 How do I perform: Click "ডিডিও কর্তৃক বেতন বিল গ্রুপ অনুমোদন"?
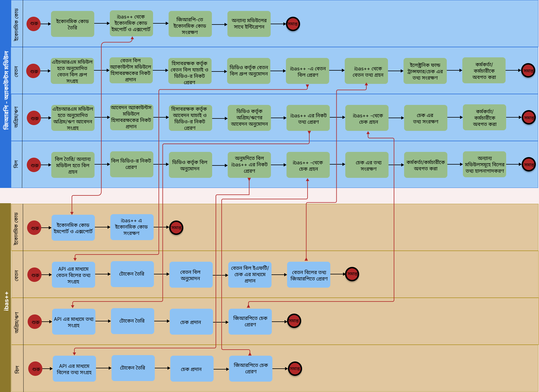pos(249,71)
